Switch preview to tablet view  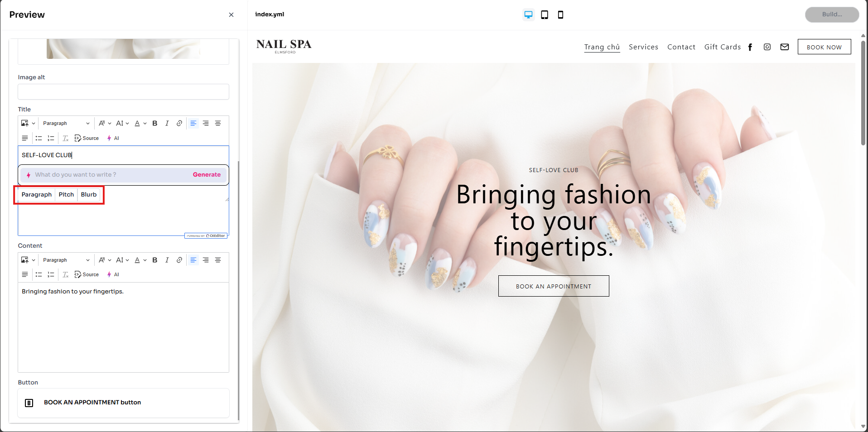point(545,15)
